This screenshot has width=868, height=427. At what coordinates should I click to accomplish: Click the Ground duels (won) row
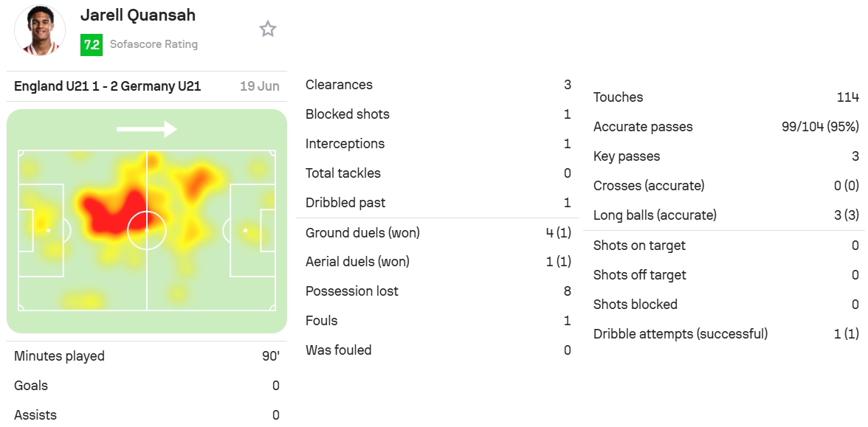[438, 233]
